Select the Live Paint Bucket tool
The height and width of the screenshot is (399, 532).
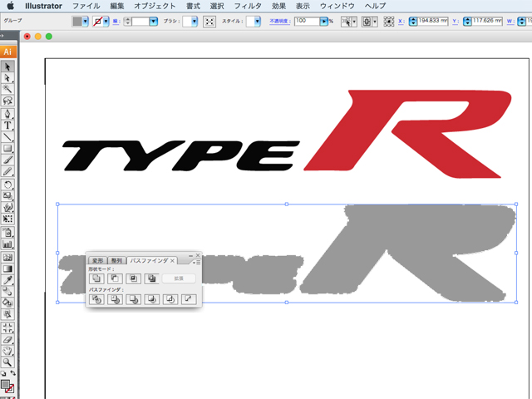click(x=7, y=303)
